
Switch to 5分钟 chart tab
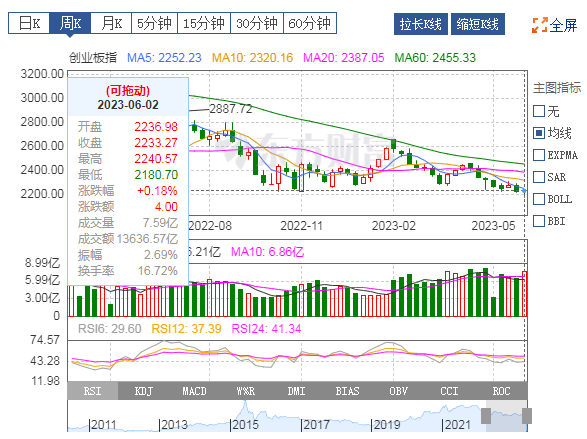point(154,23)
